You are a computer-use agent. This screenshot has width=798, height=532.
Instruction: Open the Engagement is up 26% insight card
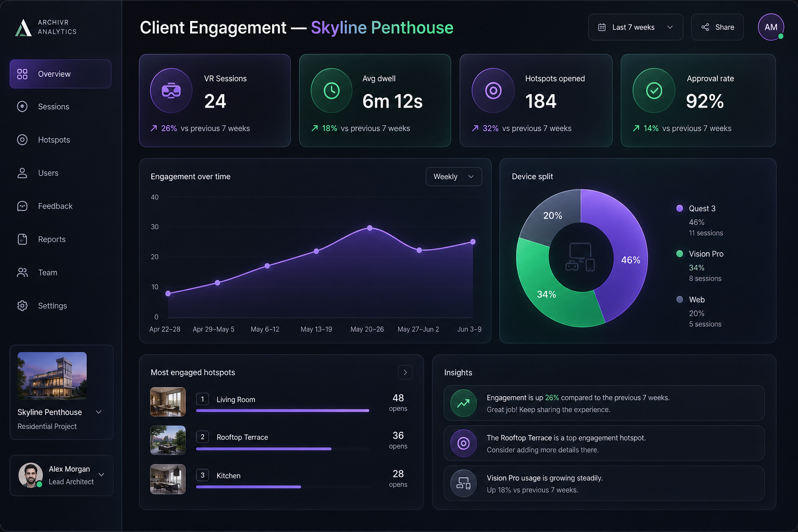pyautogui.click(x=604, y=403)
